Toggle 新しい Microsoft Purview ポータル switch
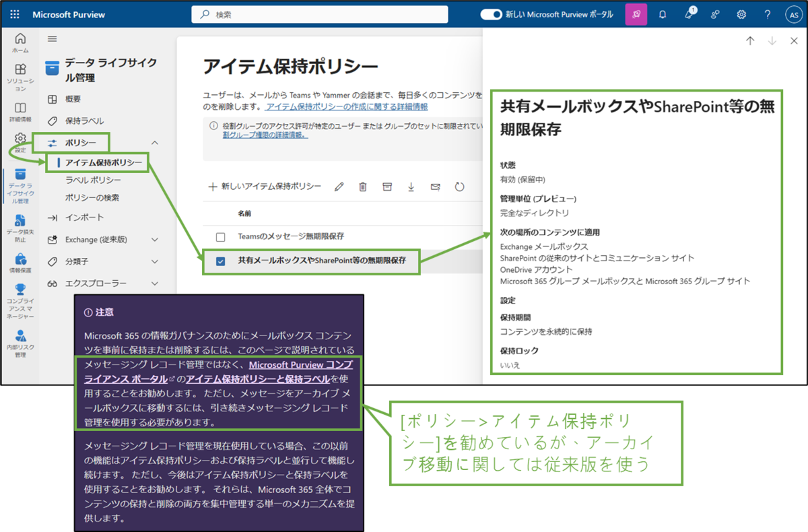808x532 pixels. point(492,14)
